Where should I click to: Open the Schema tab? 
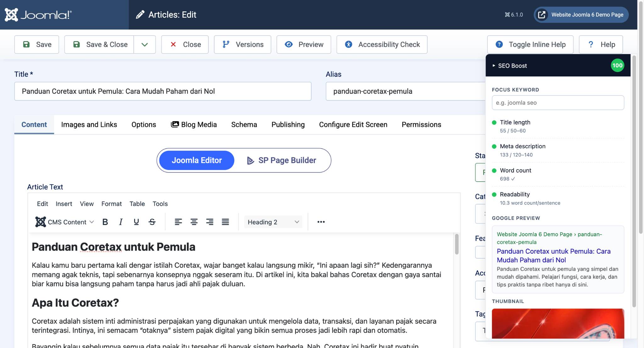pos(244,125)
